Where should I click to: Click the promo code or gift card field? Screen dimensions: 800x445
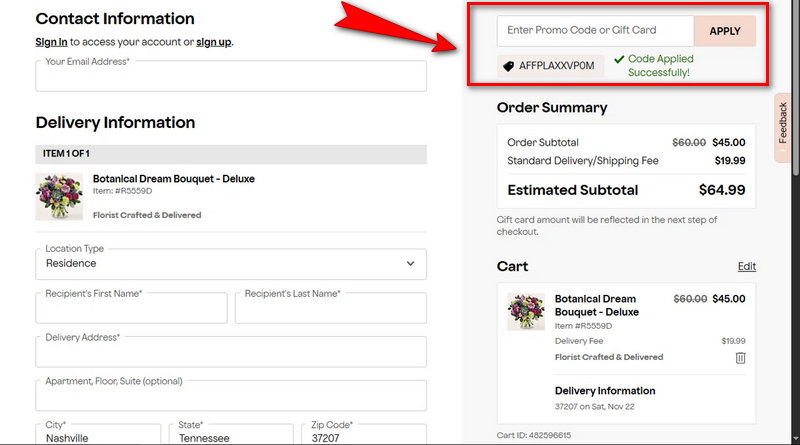point(595,31)
